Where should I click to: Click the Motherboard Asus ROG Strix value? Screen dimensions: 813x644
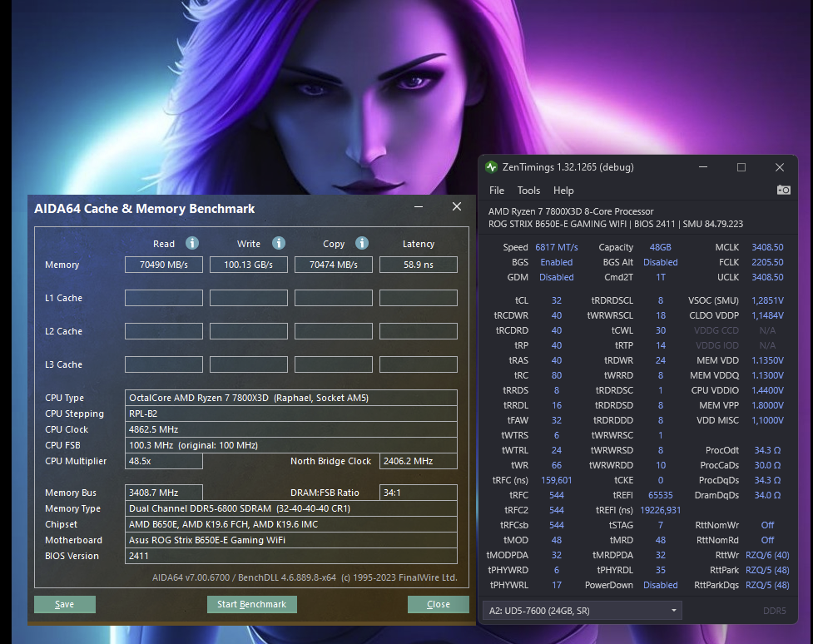291,540
